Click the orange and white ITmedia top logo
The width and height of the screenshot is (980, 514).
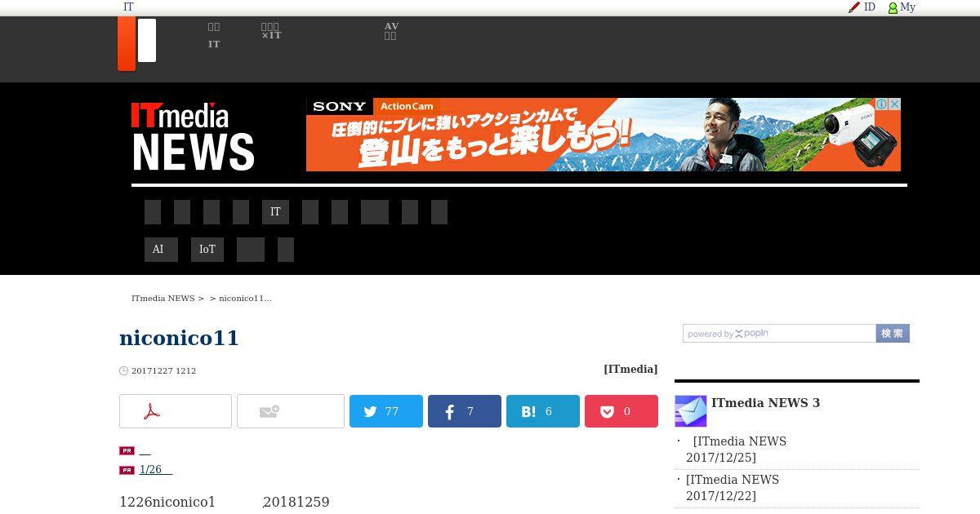point(136,43)
